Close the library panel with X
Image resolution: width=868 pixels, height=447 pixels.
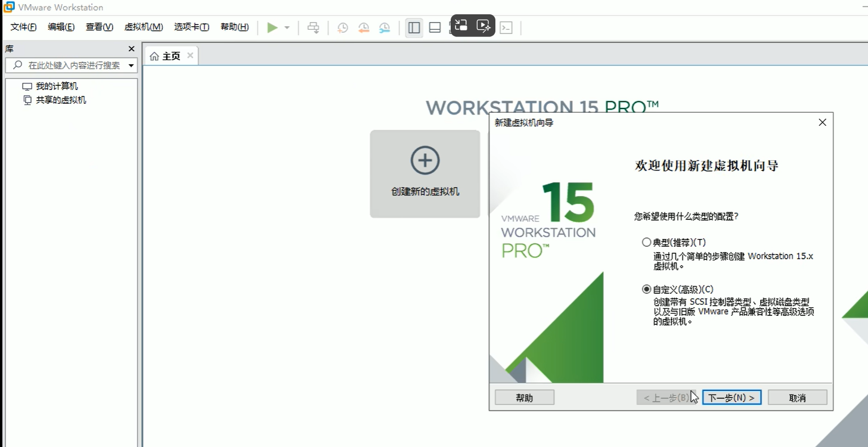132,49
